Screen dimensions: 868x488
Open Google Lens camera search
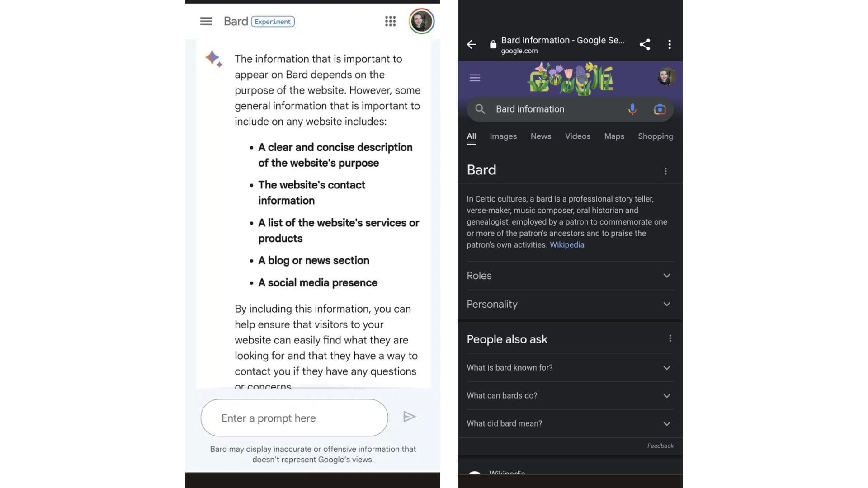click(x=660, y=109)
